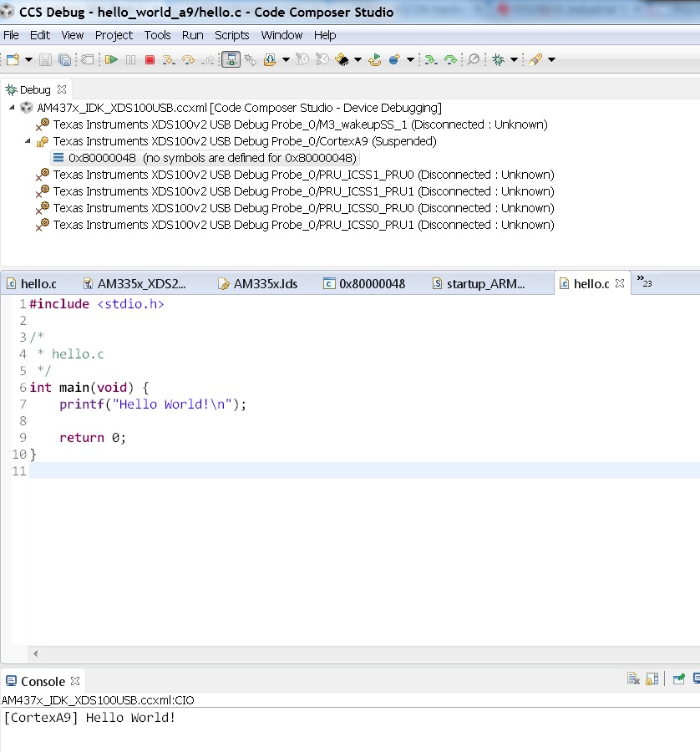This screenshot has width=700, height=752.
Task: Click the editor horizontal scrollbar left arrow
Action: (34, 653)
